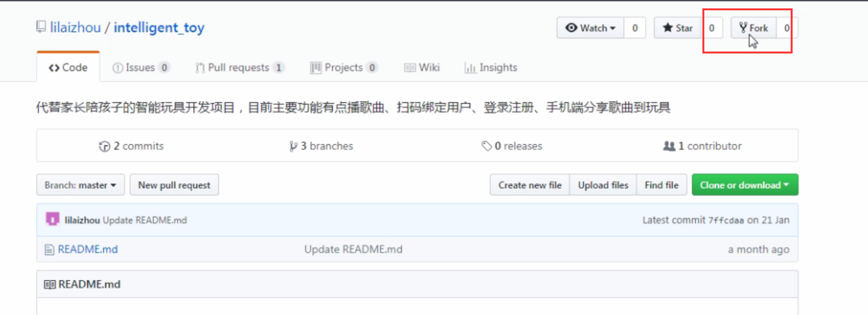
Task: Click the fork count next to Fork
Action: tap(787, 28)
